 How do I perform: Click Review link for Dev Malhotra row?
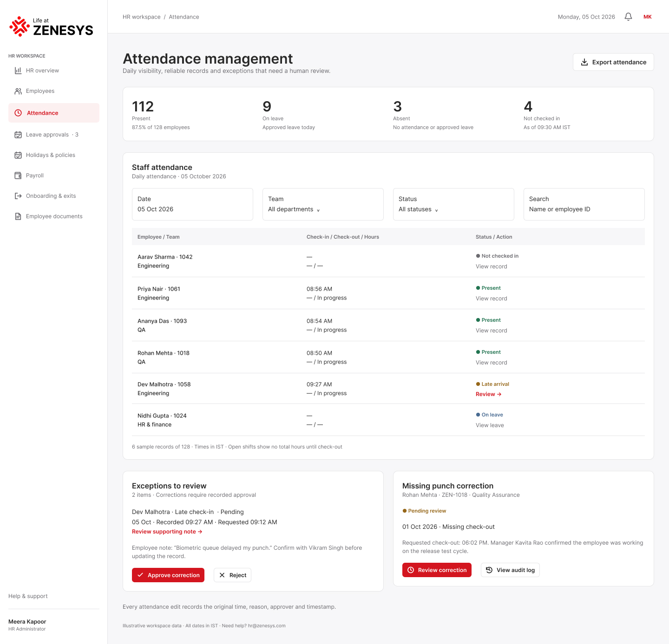coord(488,394)
